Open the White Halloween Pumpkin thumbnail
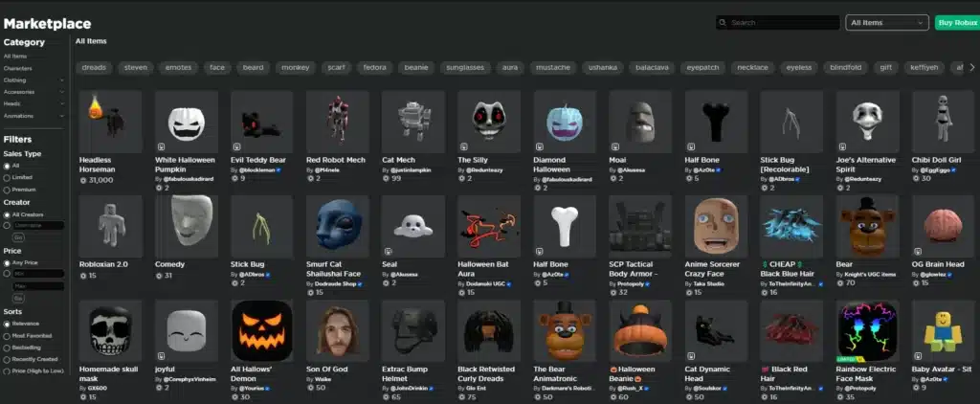 click(187, 122)
